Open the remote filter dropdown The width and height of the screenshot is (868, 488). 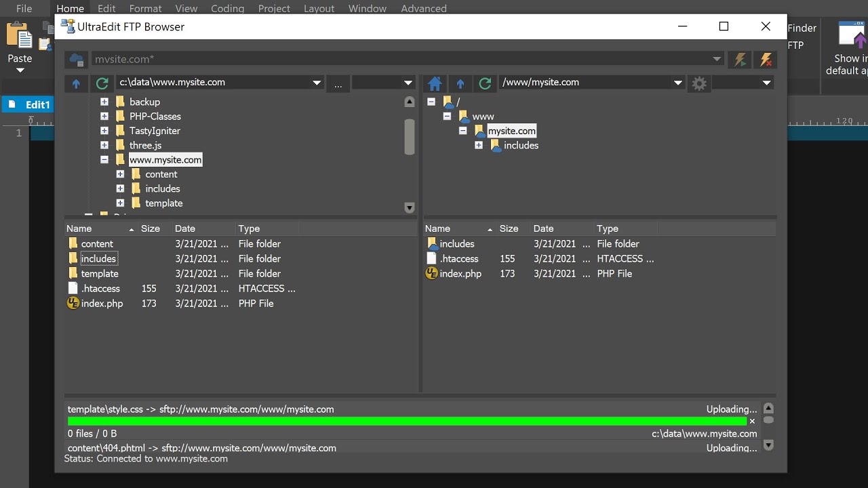coord(766,83)
